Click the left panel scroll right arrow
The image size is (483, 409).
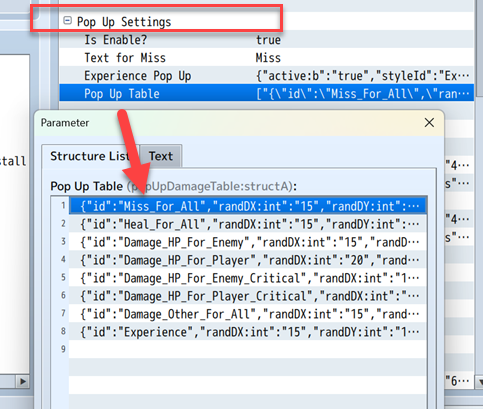pyautogui.click(x=23, y=381)
